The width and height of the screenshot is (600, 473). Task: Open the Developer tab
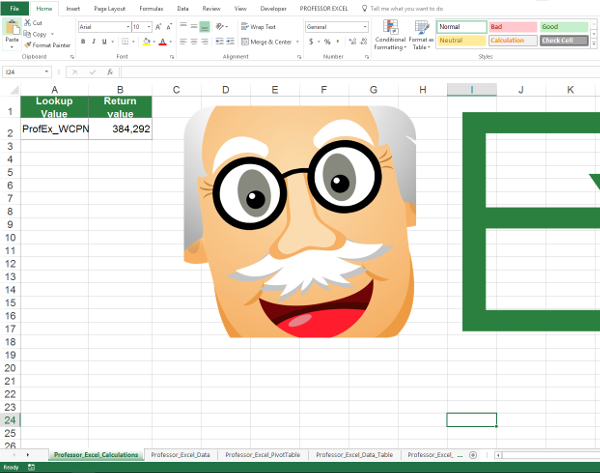pyautogui.click(x=273, y=8)
